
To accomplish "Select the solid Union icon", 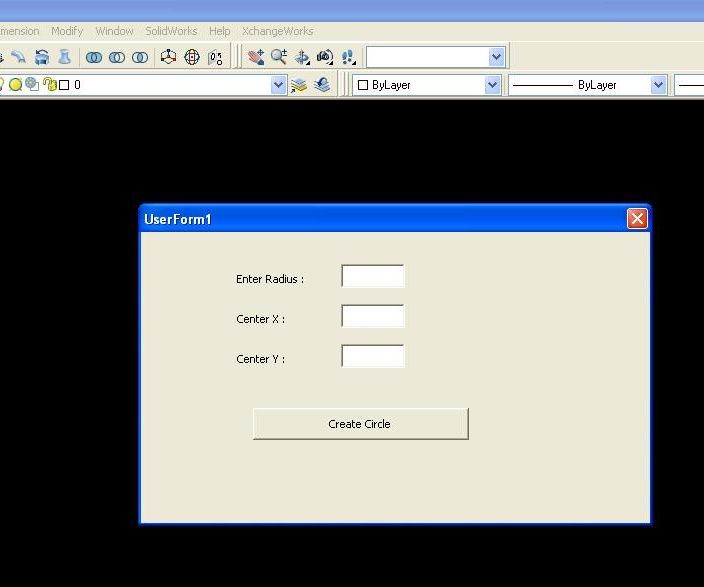I will (x=94, y=57).
